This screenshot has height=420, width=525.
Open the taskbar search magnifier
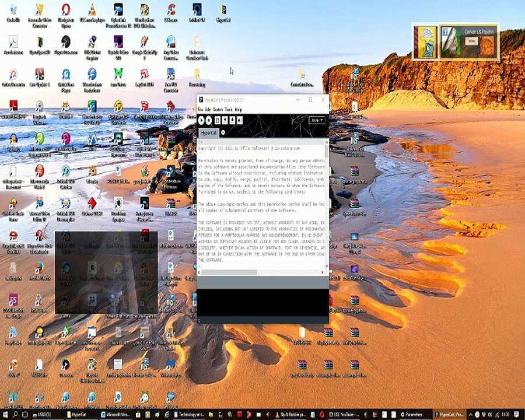click(x=15, y=414)
